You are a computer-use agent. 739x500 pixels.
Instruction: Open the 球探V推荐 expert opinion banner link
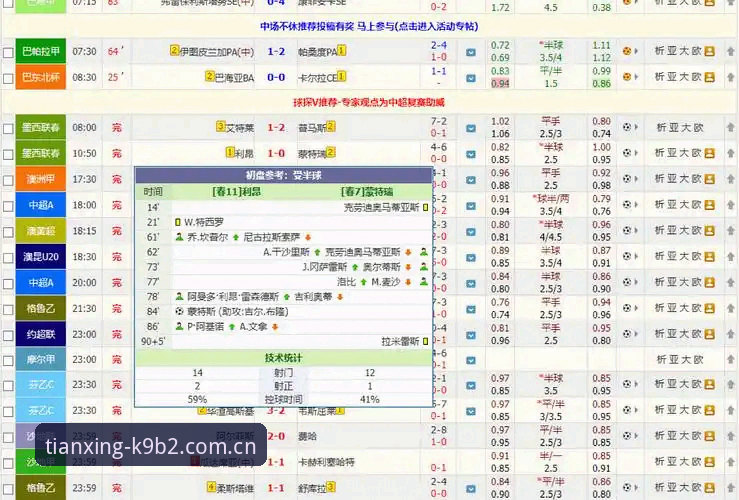(x=369, y=102)
